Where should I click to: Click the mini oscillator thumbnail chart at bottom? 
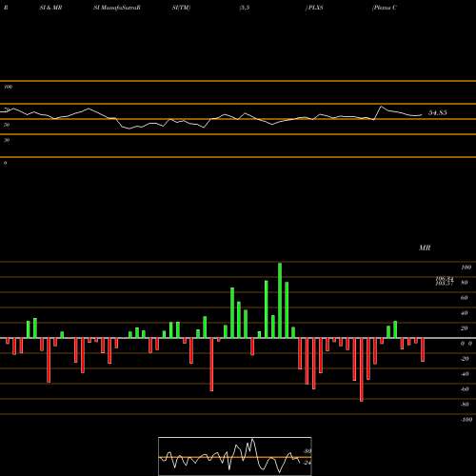[x=235, y=456]
